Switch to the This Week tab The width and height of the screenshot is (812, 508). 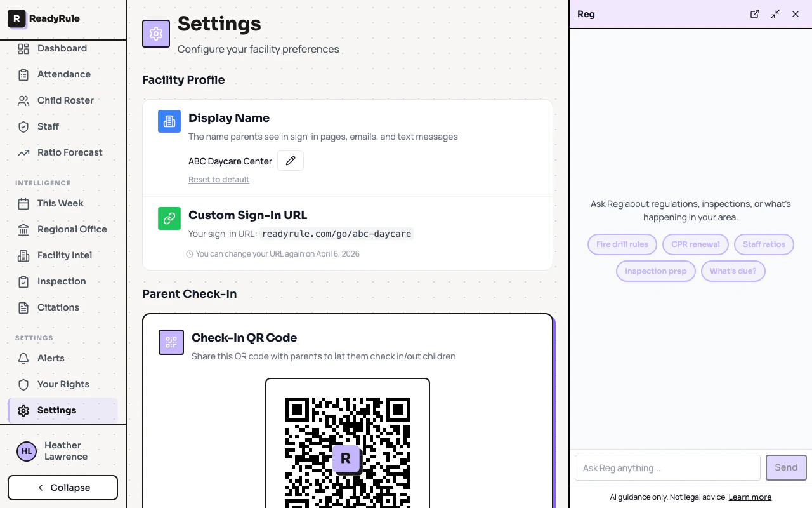(x=60, y=203)
